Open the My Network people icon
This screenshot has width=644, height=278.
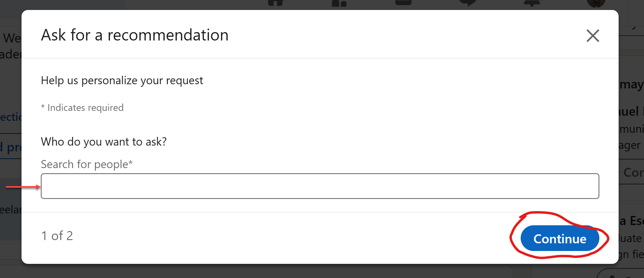tap(339, 3)
